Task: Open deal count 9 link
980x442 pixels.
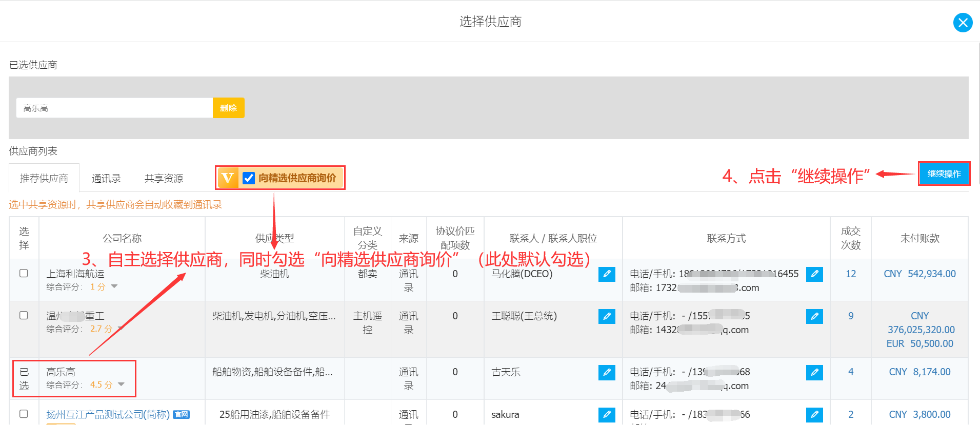Action: (x=851, y=316)
